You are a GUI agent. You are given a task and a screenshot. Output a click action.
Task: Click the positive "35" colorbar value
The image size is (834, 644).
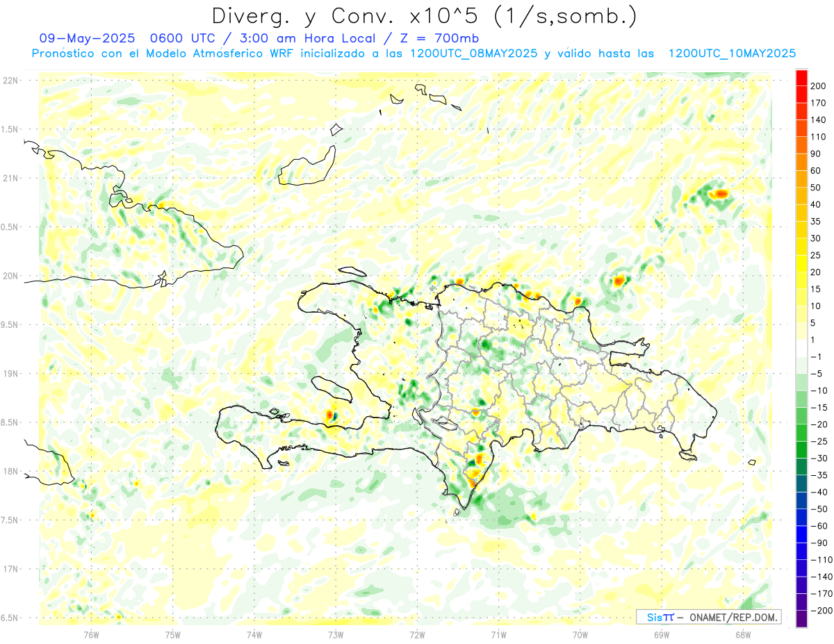[816, 222]
